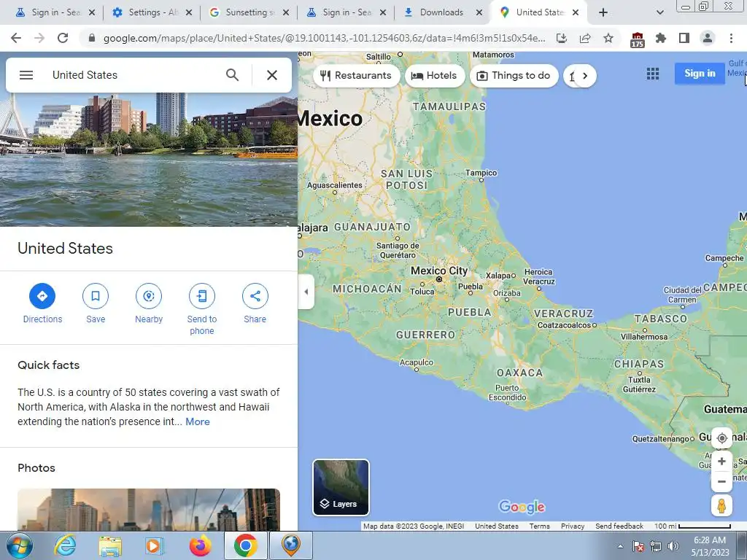Bookmark this page with the star

[608, 38]
